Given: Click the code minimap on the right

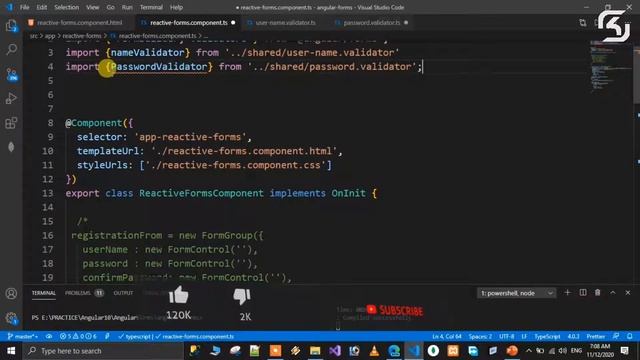Looking at the screenshot, I should click(x=610, y=68).
